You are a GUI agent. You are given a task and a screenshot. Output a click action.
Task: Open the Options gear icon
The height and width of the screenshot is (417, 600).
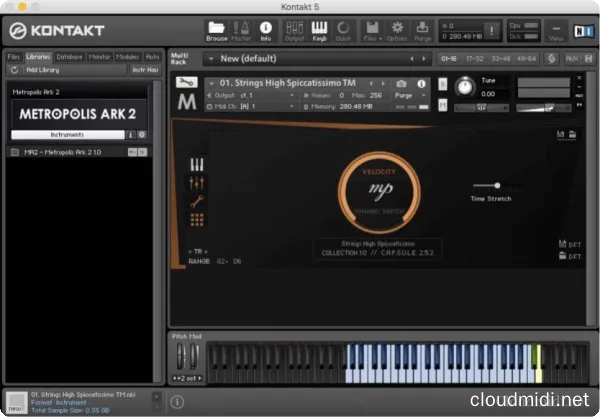click(x=397, y=29)
